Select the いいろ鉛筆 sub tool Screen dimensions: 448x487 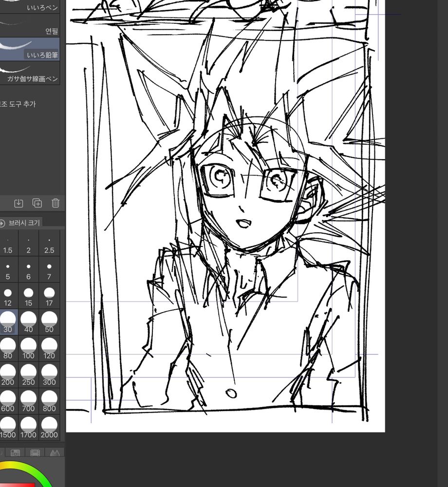click(30, 49)
